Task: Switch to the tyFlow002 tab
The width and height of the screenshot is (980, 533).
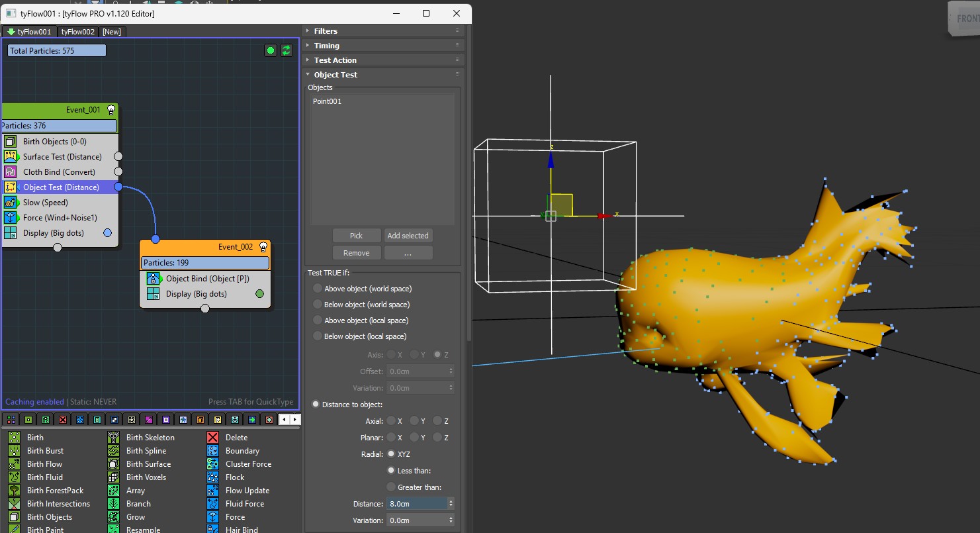Action: (x=78, y=32)
